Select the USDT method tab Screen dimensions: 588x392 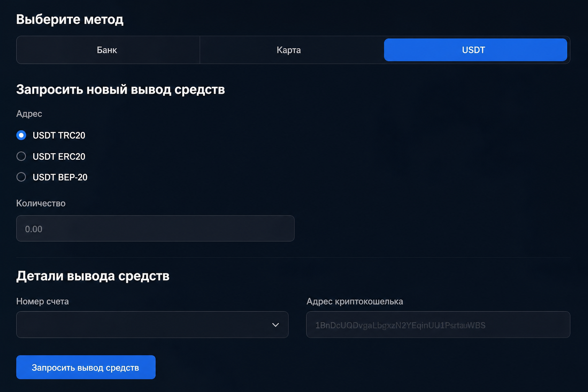click(x=475, y=50)
